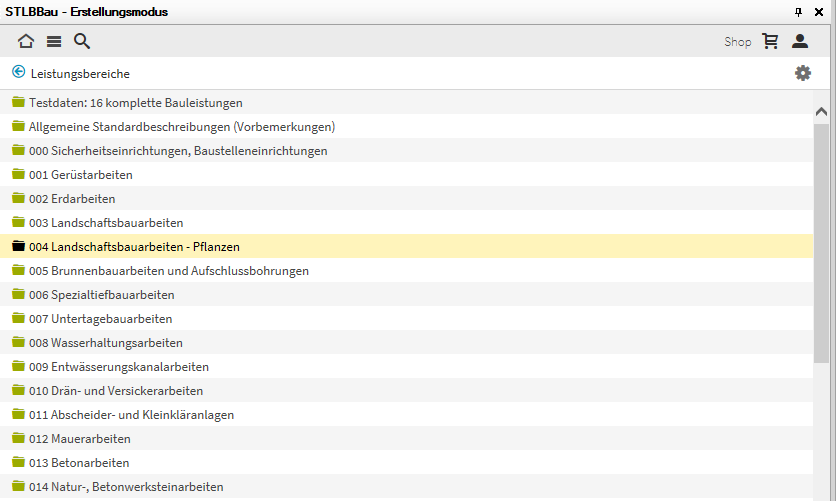This screenshot has height=501, width=836.
Task: Close the STLBBau panel
Action: (x=819, y=12)
